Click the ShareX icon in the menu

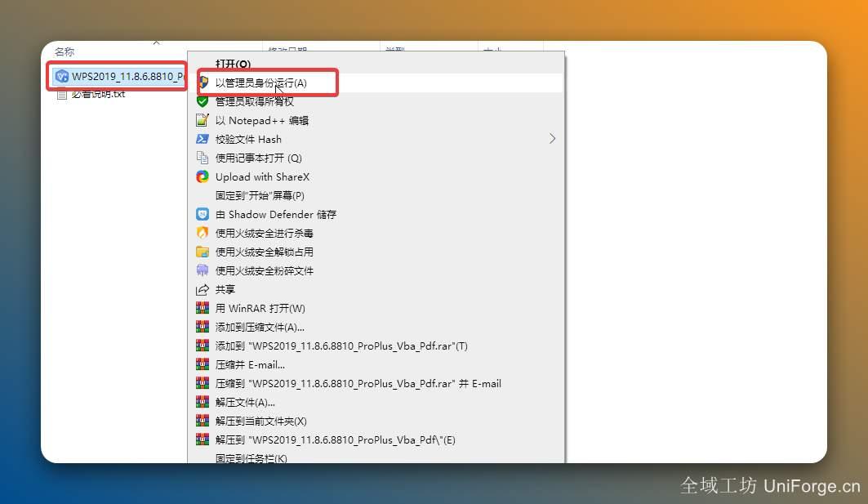[x=203, y=176]
